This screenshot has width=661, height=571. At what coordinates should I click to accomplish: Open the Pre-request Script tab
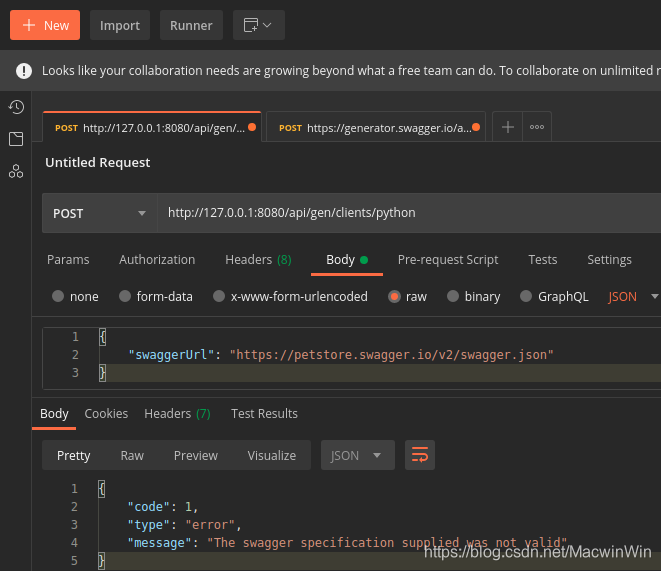pos(448,260)
